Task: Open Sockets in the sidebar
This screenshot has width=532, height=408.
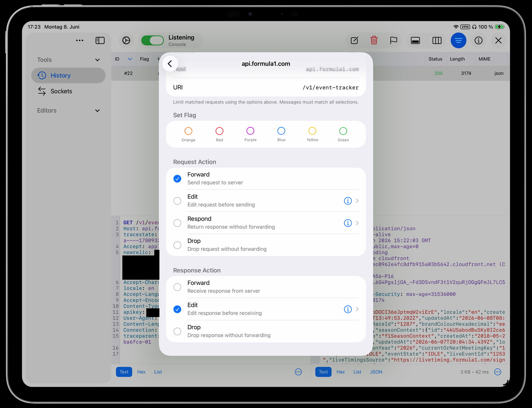Action: [x=68, y=91]
